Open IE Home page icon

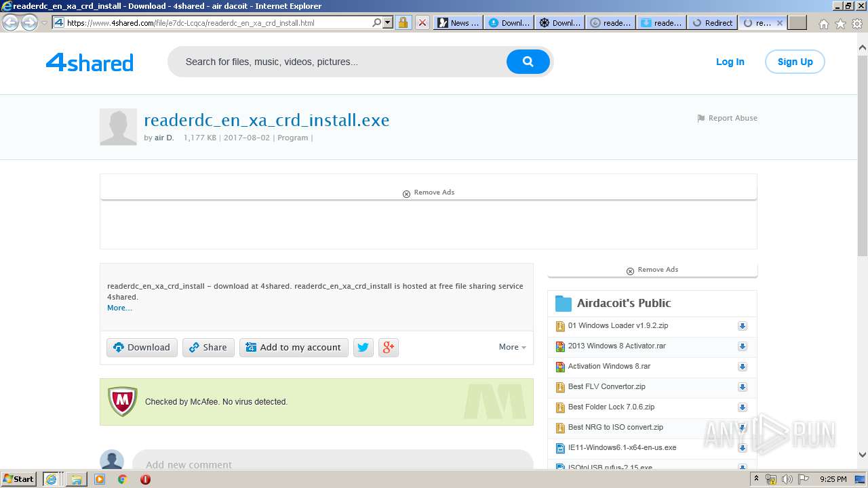pyautogui.click(x=823, y=23)
